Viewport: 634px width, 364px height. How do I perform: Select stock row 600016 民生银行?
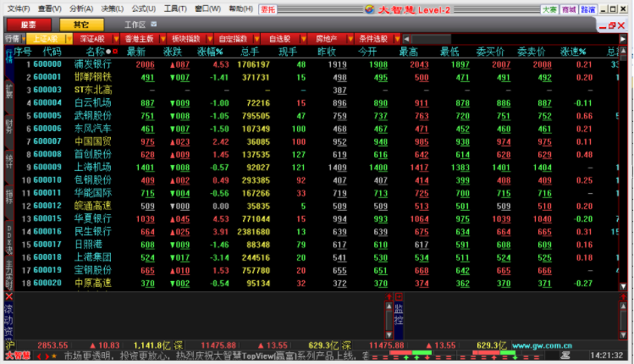click(317, 232)
